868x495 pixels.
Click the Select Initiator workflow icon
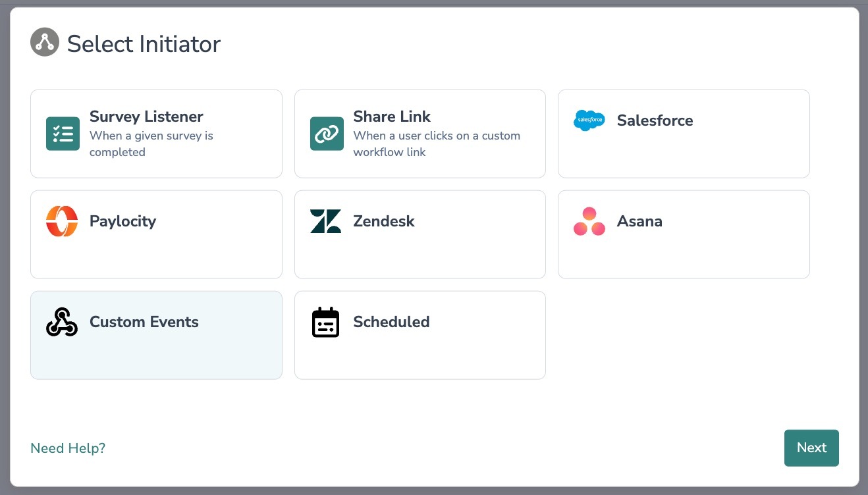pyautogui.click(x=45, y=42)
